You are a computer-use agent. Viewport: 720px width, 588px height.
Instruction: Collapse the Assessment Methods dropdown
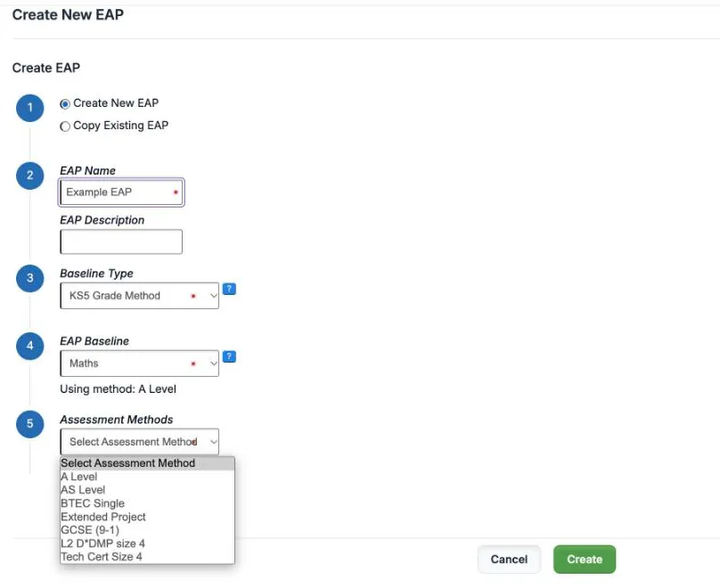(x=140, y=442)
